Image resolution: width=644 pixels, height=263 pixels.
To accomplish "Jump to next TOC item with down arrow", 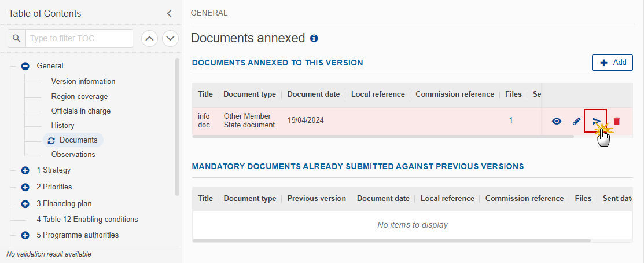I will pos(171,39).
